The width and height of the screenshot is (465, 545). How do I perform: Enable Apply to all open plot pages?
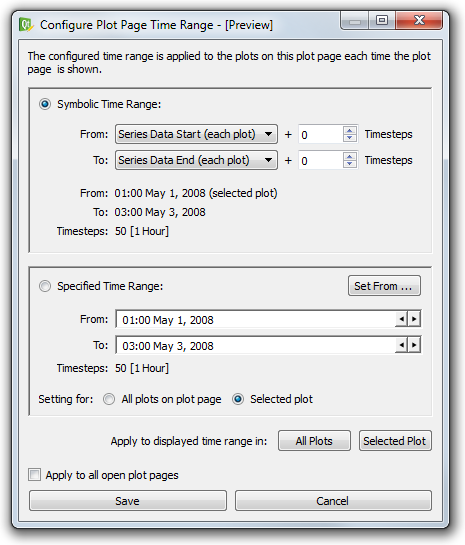[34, 475]
